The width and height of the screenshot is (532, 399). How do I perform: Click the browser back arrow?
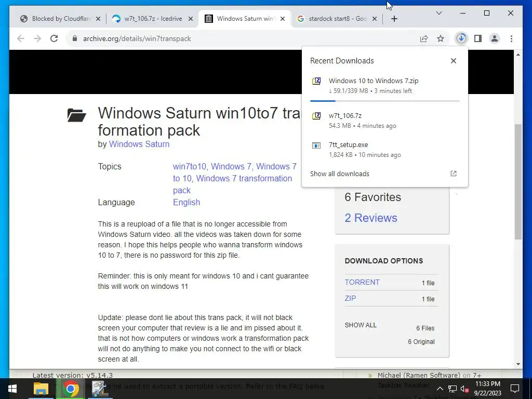click(21, 38)
